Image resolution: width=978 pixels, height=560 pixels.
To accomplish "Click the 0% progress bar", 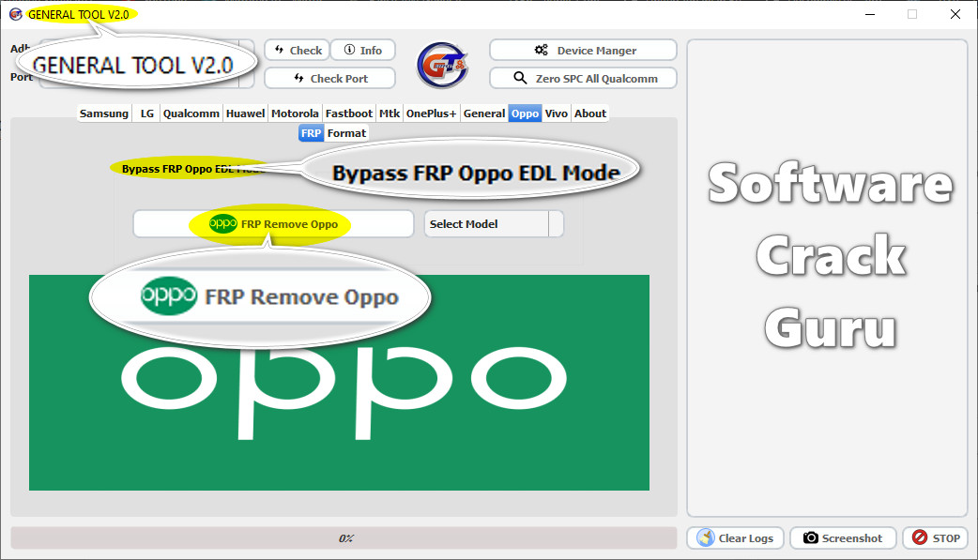I will (344, 538).
